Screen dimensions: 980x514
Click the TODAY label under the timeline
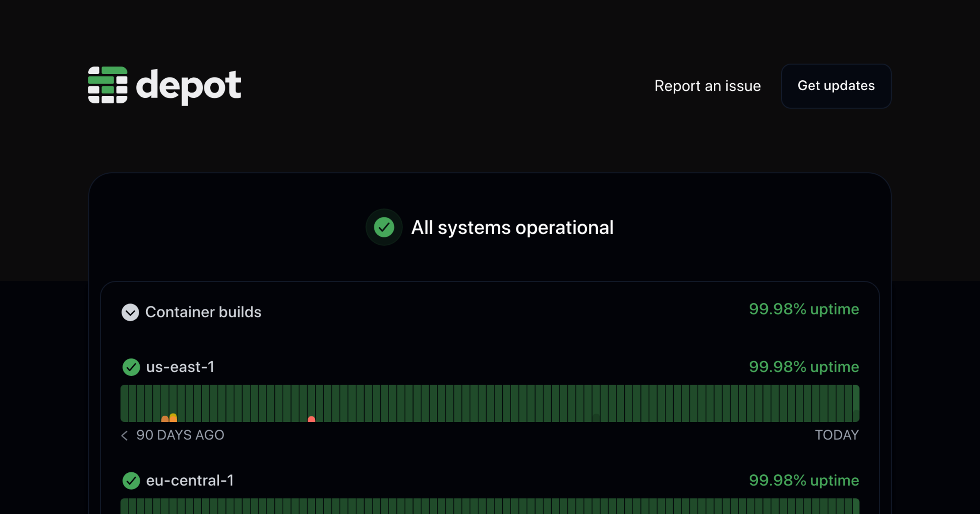point(837,435)
